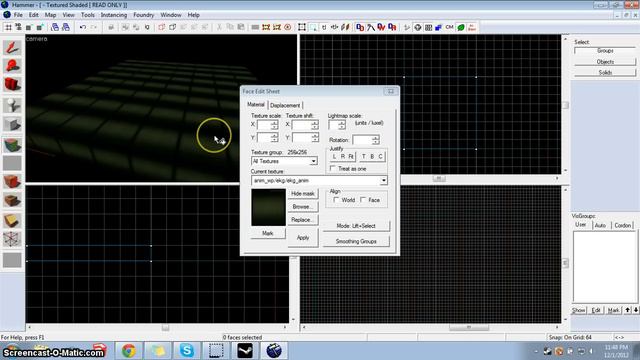Click the R justify button
This screenshot has height=360, width=640.
tap(343, 157)
